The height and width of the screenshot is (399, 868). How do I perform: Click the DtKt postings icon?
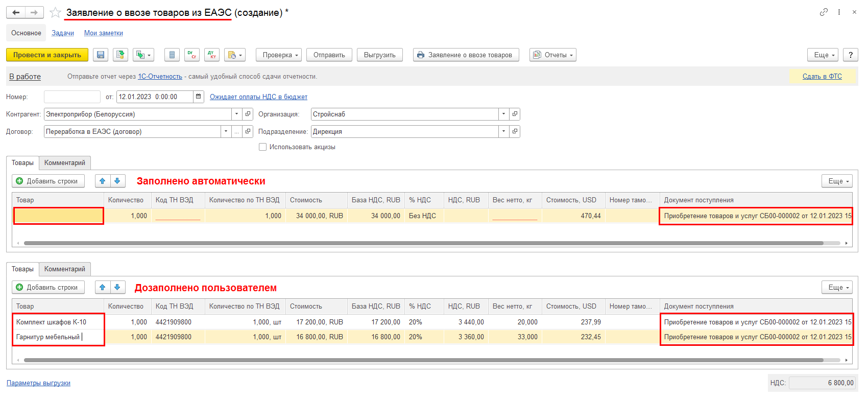click(x=212, y=55)
